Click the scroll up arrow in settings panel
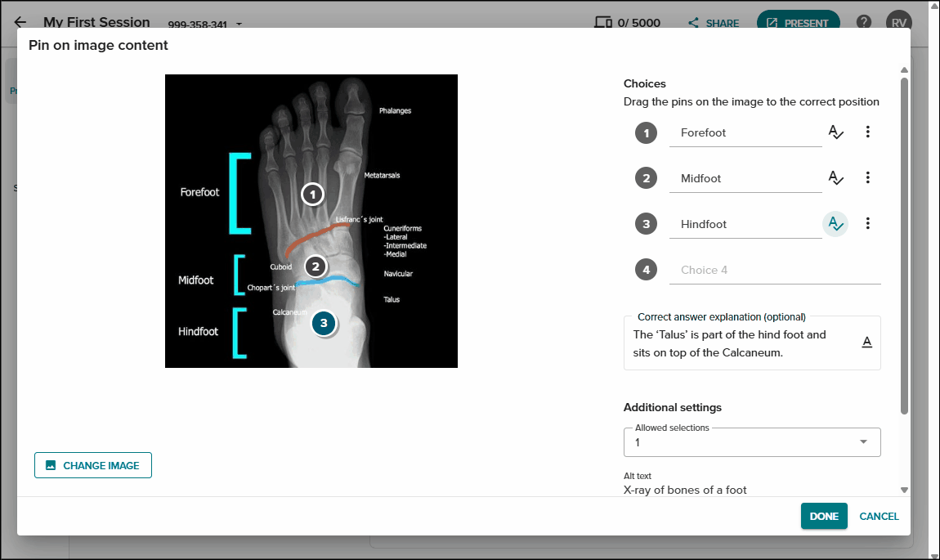The image size is (940, 560). pos(904,70)
